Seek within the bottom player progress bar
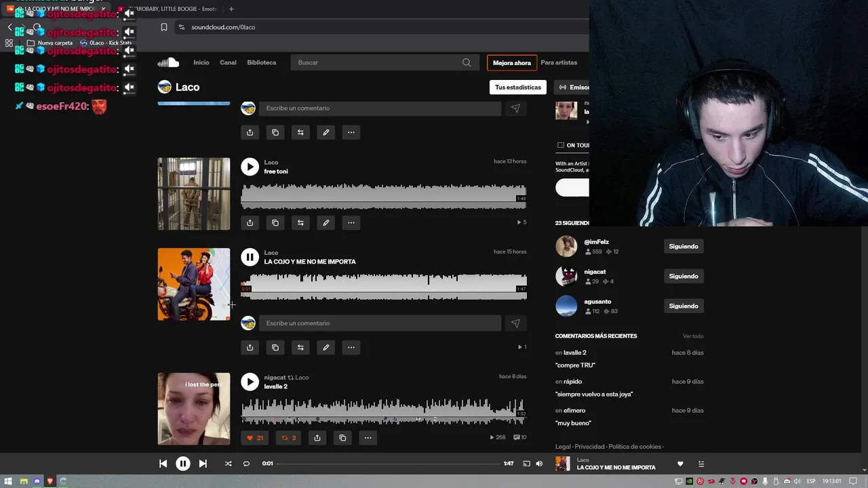Viewport: 868px width, 488px height. coord(388,464)
